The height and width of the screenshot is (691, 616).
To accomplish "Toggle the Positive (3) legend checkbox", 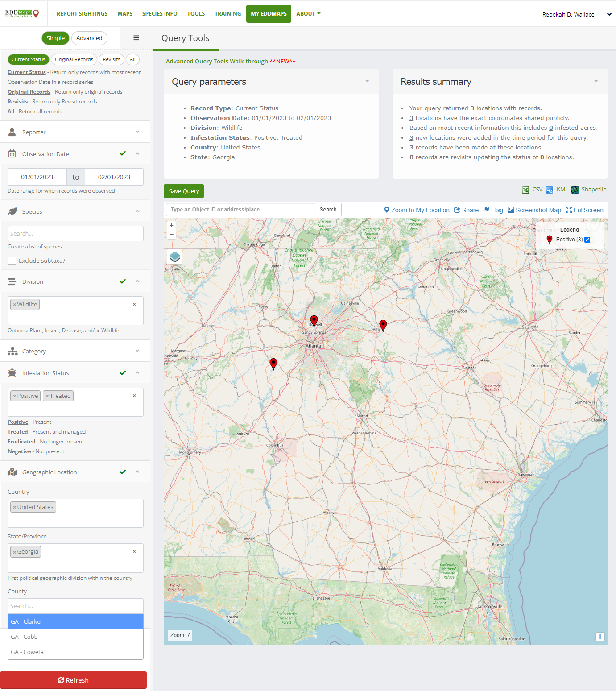I will coord(587,240).
